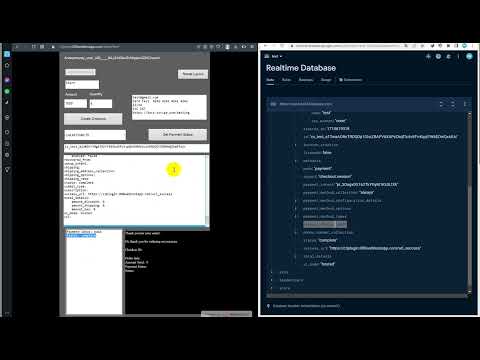Switch to the Data tab
Viewport: 480px width, 360px height.
tap(270, 80)
